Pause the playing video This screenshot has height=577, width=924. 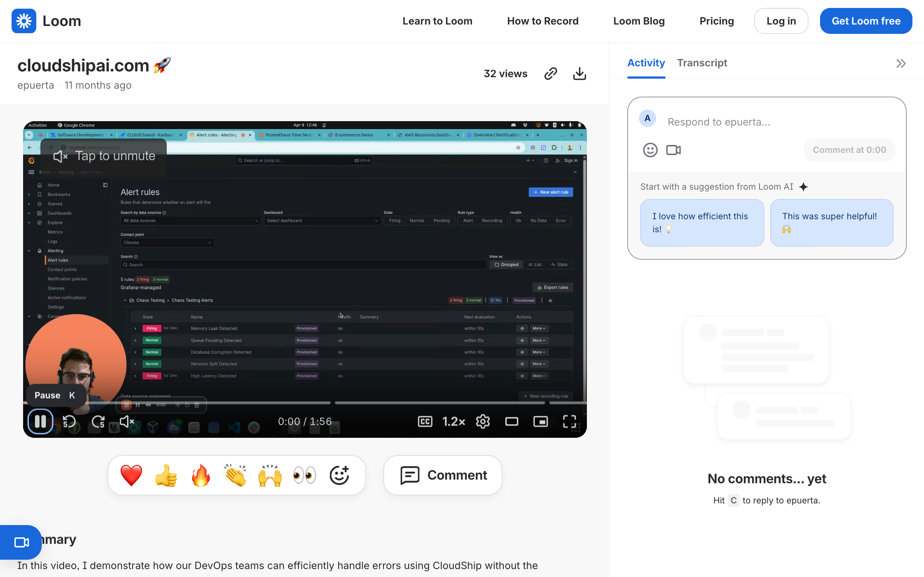point(40,421)
